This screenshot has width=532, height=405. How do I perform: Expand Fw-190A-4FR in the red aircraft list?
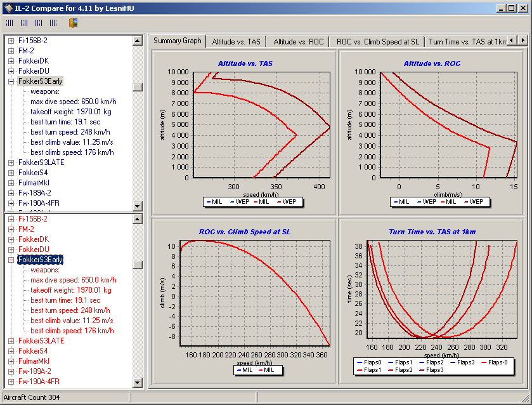(11, 382)
